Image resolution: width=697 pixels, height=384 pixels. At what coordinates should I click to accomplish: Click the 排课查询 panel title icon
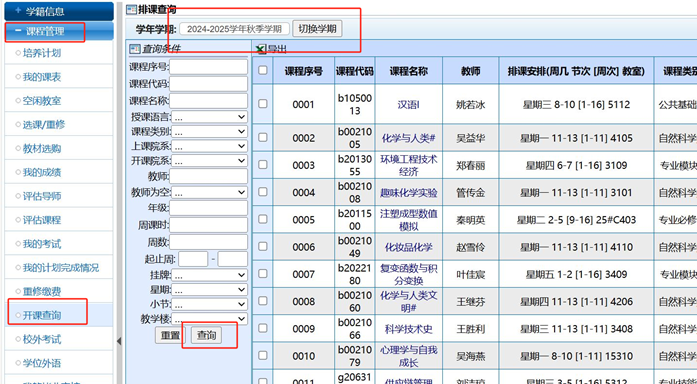coord(131,9)
